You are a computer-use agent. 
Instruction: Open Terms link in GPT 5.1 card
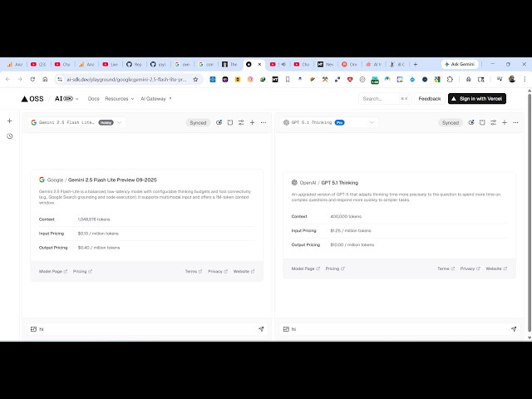pos(446,268)
